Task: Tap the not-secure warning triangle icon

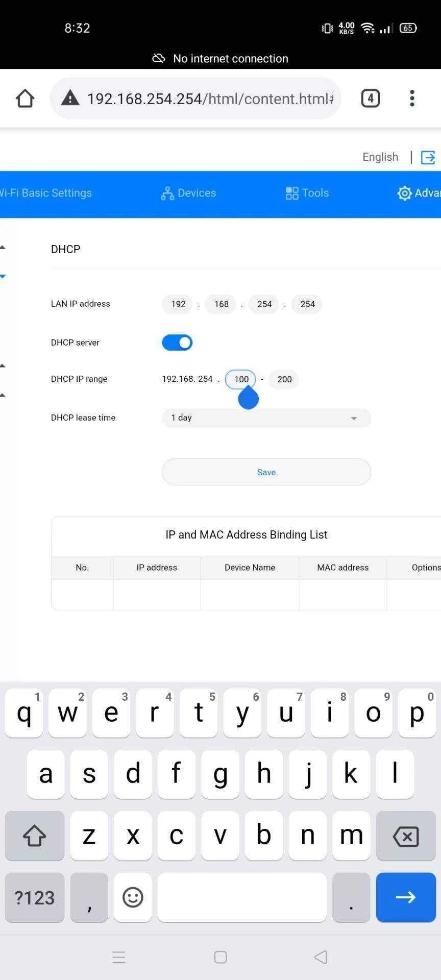Action: pos(70,98)
